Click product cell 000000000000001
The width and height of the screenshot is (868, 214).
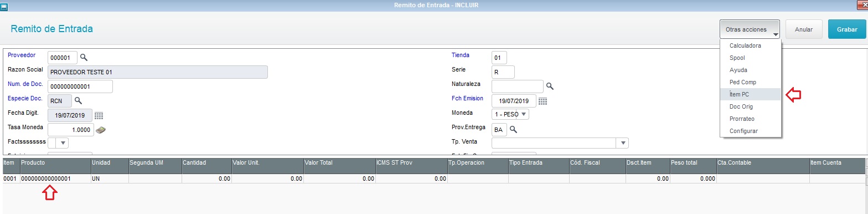pyautogui.click(x=55, y=179)
